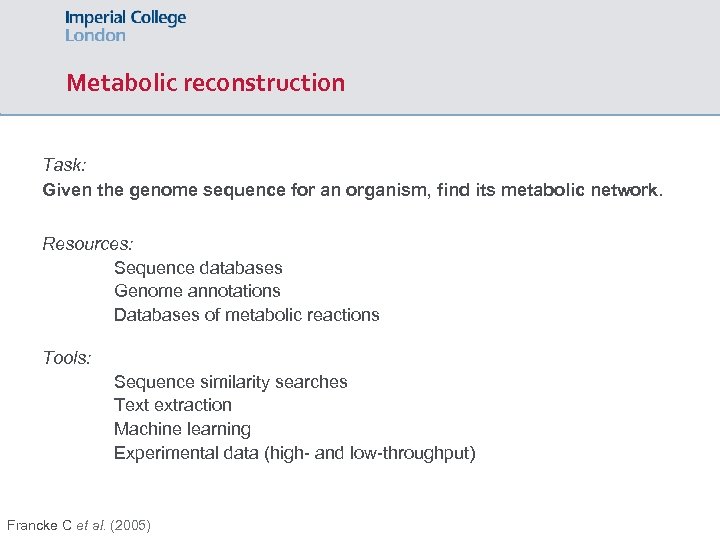This screenshot has width=720, height=540.
Task: Click the word London in the logo
Action: pos(95,35)
